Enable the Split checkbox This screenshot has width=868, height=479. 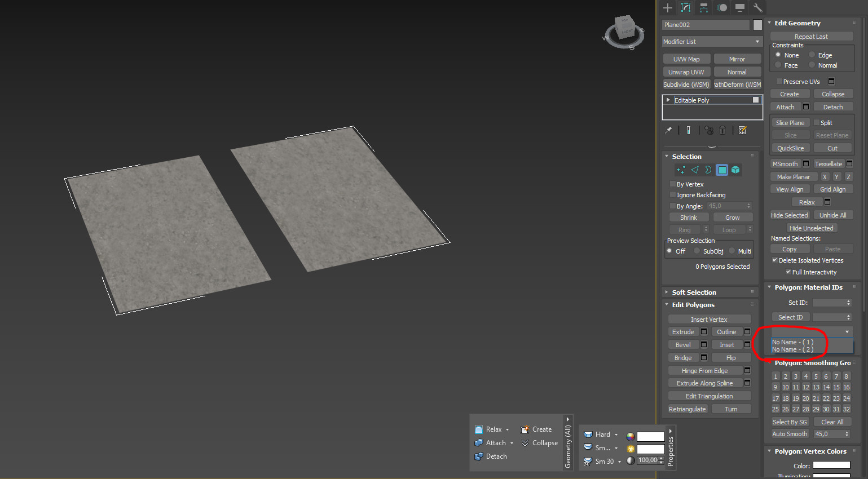tap(816, 123)
